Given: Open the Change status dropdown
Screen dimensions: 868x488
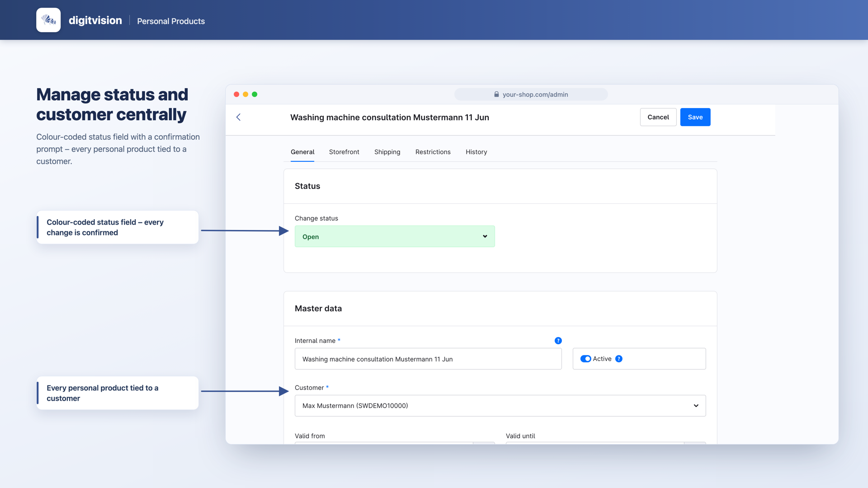Looking at the screenshot, I should [395, 236].
